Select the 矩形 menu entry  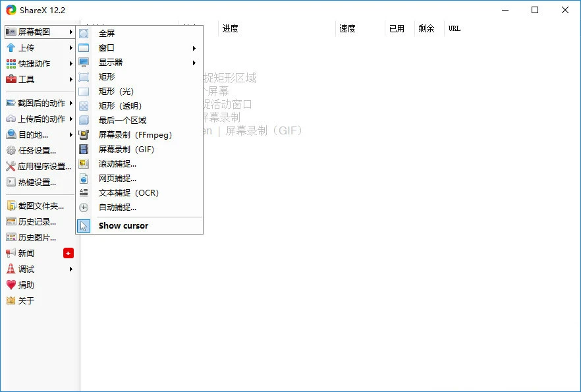pos(140,76)
